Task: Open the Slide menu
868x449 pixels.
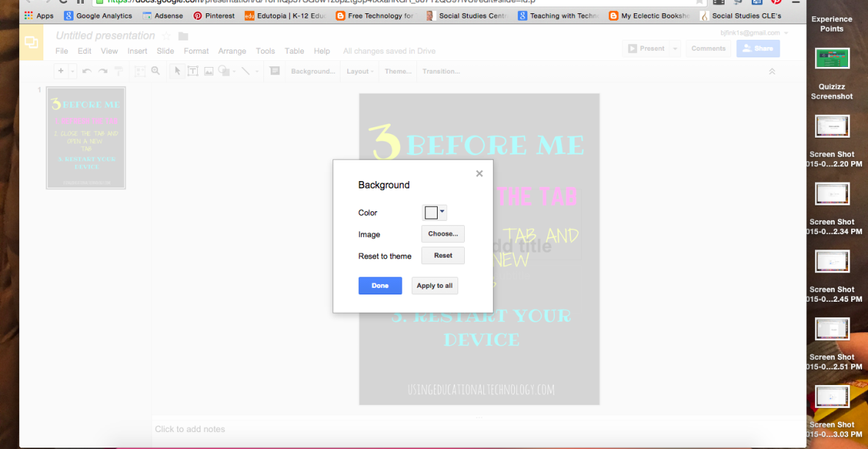Action: [x=166, y=51]
